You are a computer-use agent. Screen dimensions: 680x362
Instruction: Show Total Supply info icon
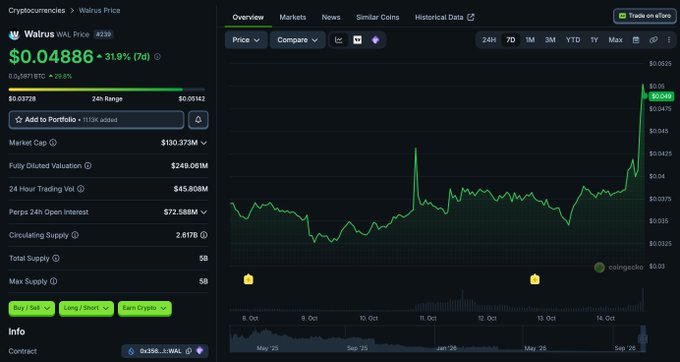tap(56, 258)
